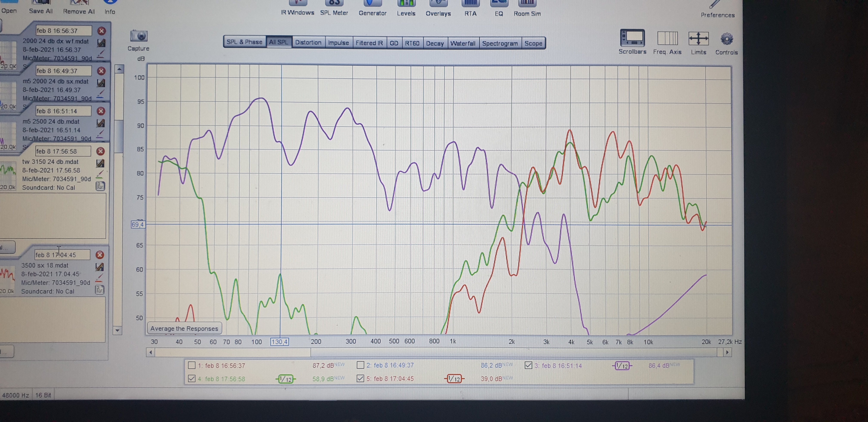The width and height of the screenshot is (868, 422).
Task: Save the m5 2500 24 db measurement
Action: (100, 123)
